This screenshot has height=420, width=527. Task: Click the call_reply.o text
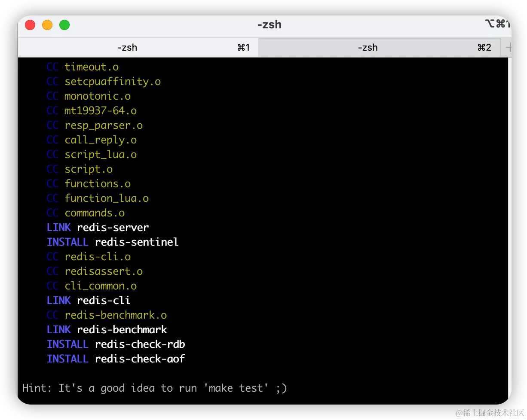click(x=101, y=140)
